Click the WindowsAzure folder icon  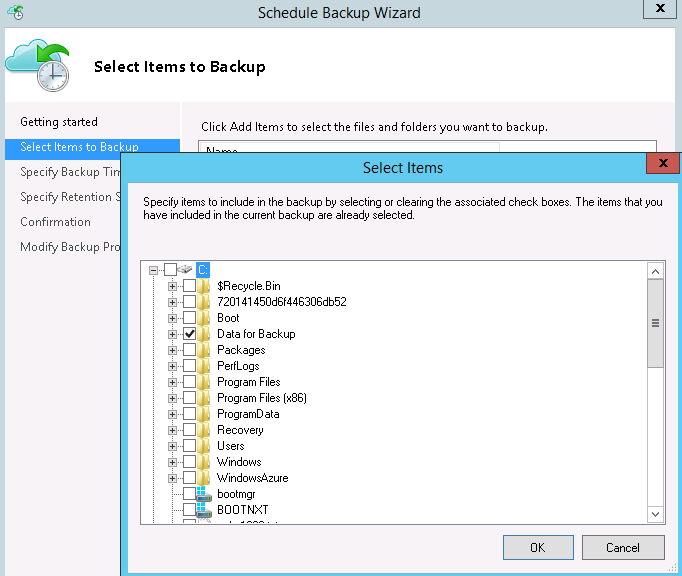(x=204, y=478)
